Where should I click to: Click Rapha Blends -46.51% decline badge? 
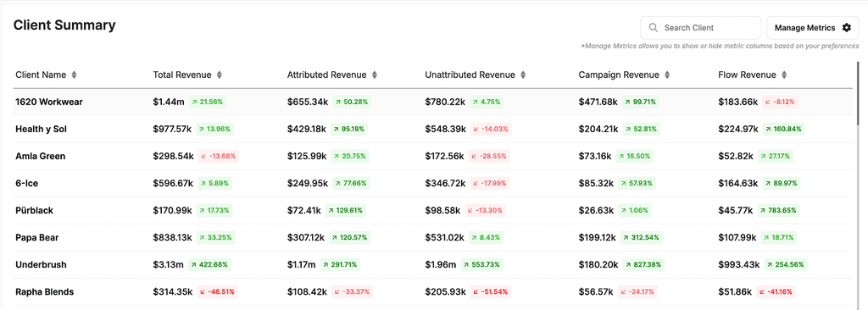216,291
